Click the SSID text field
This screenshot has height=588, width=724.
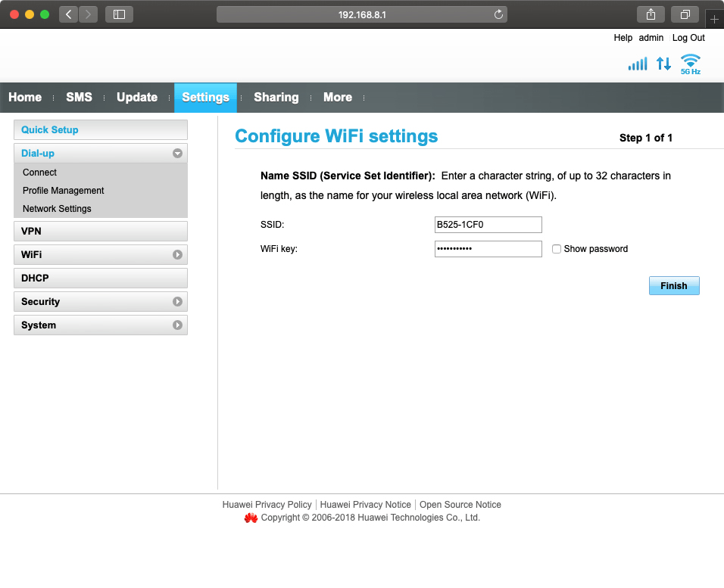pos(488,225)
